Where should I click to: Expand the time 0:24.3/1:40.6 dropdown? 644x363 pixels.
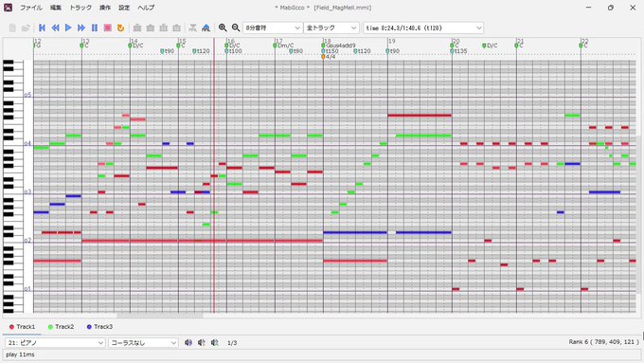click(x=423, y=27)
